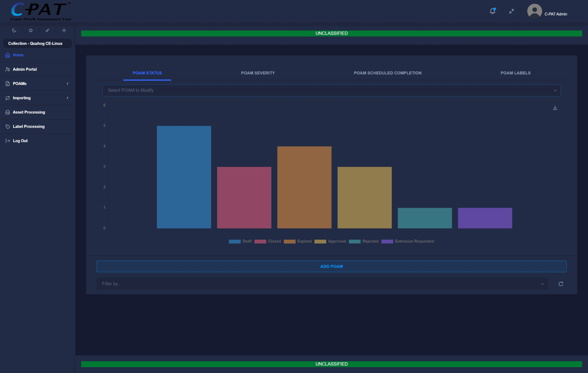Refresh the POAM filter list
588x373 pixels.
[x=561, y=284]
